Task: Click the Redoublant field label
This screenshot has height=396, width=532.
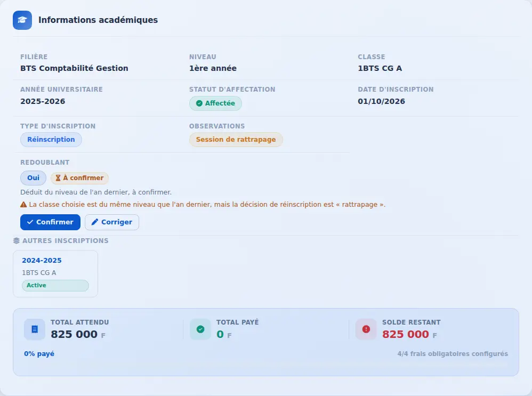Action: [x=45, y=163]
